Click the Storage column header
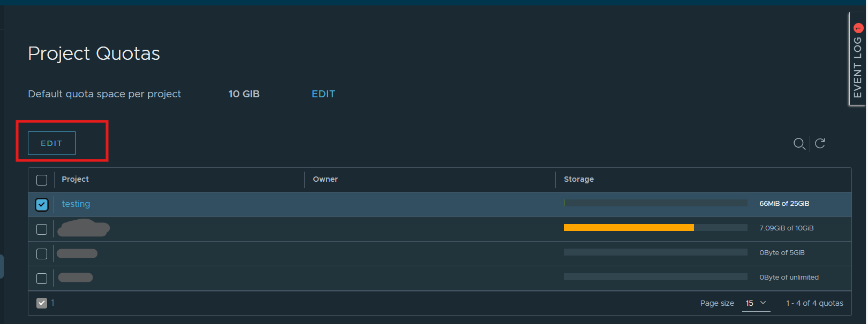The height and width of the screenshot is (324, 868). point(578,179)
